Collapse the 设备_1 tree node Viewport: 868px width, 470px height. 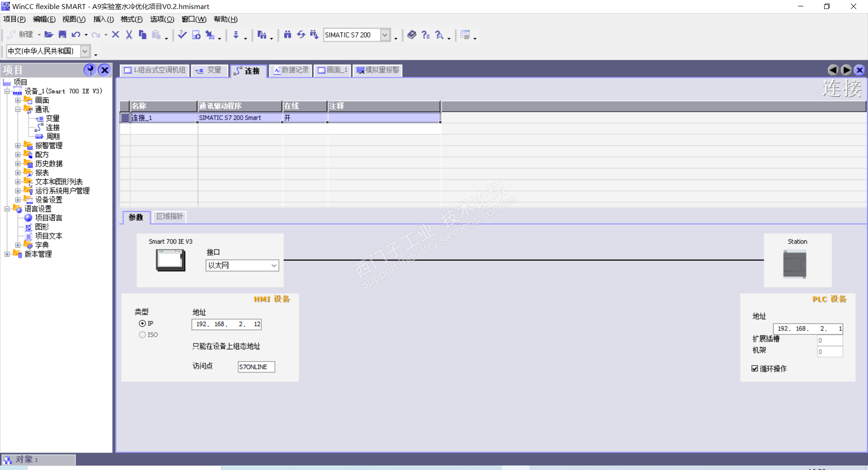pos(7,91)
